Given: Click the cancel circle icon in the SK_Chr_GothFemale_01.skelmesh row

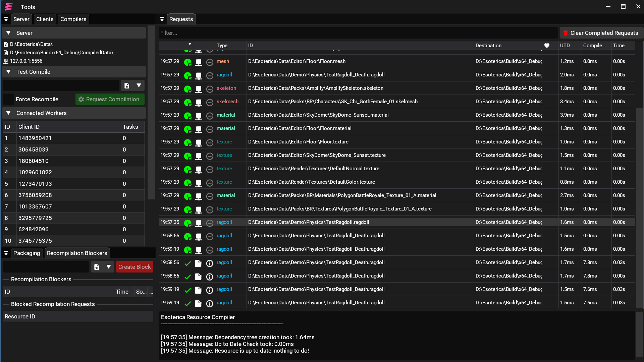Looking at the screenshot, I should point(210,102).
